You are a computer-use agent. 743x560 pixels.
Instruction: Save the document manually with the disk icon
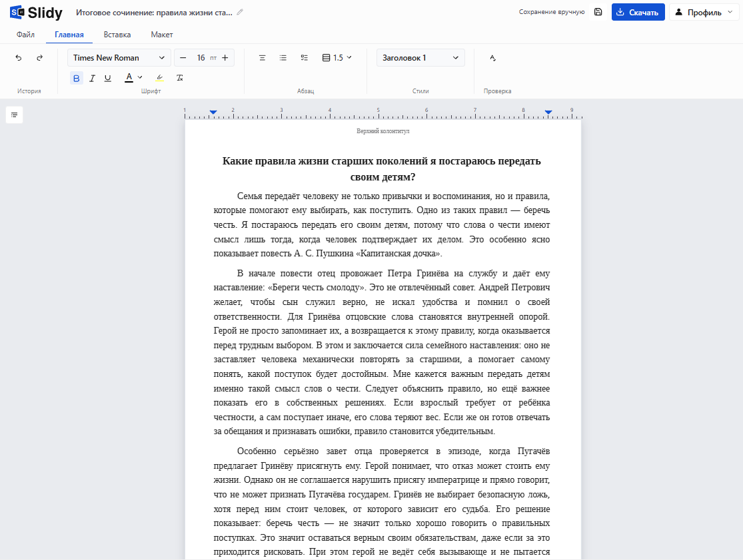(598, 12)
